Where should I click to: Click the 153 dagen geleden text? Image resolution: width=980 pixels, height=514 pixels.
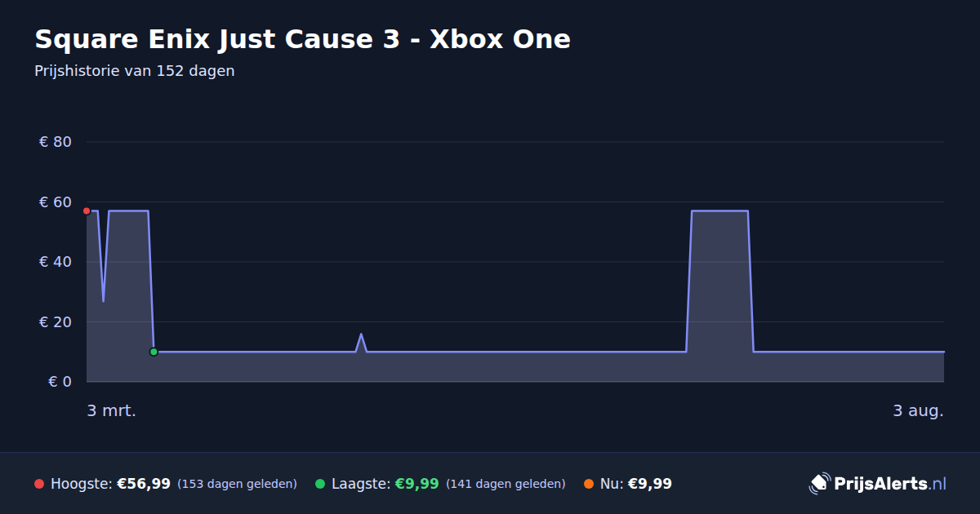(x=237, y=484)
